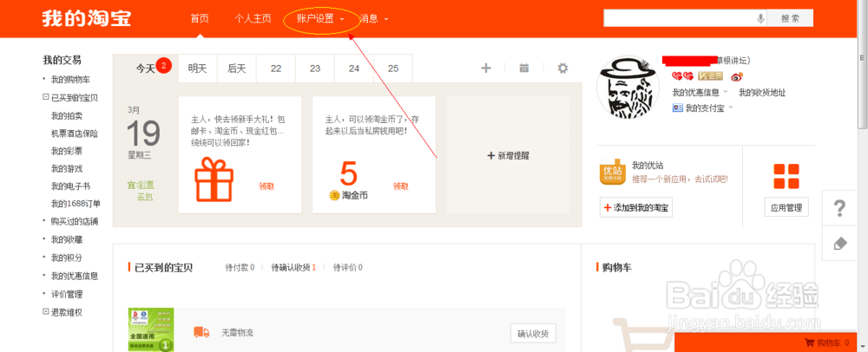Select the 24 date tab
The height and width of the screenshot is (352, 868).
(354, 68)
